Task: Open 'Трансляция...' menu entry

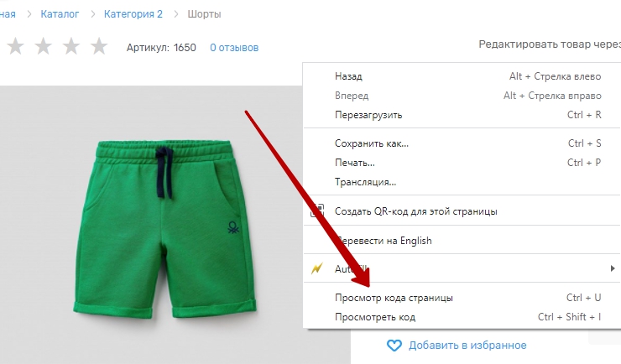Action: point(365,182)
